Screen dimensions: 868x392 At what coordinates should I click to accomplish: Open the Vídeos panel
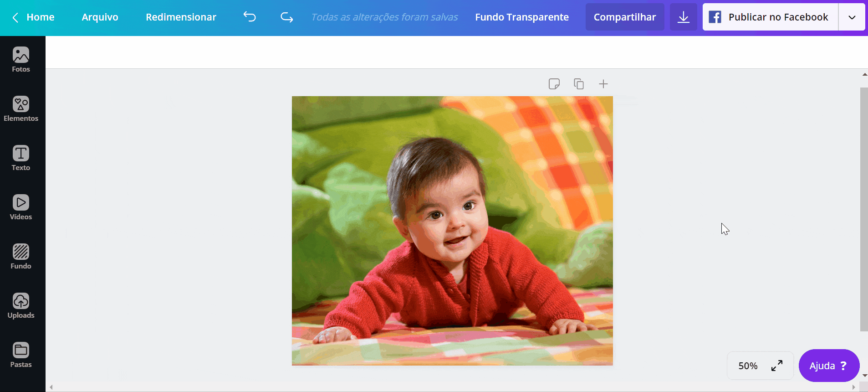[x=21, y=207]
